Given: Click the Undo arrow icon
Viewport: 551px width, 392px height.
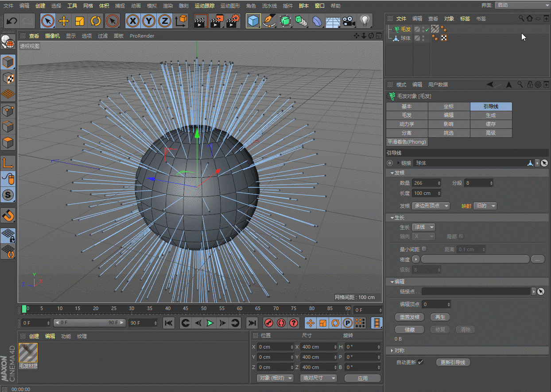Looking at the screenshot, I should (12, 21).
